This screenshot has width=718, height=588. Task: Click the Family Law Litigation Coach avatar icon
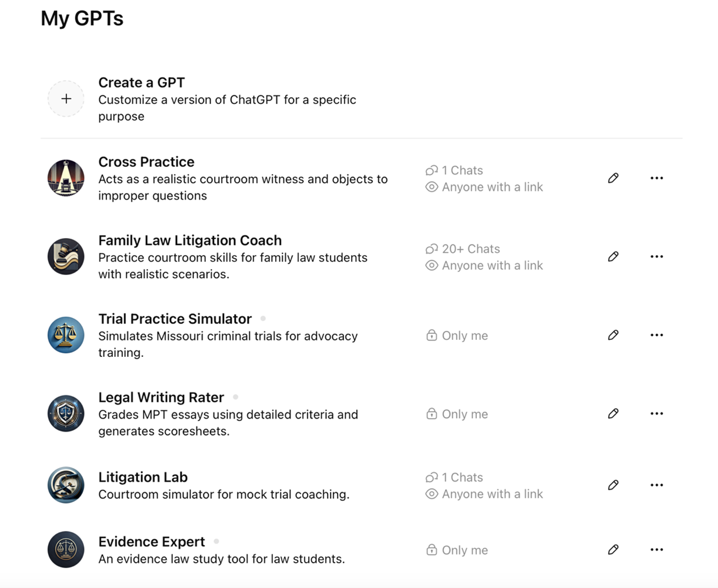pyautogui.click(x=66, y=256)
